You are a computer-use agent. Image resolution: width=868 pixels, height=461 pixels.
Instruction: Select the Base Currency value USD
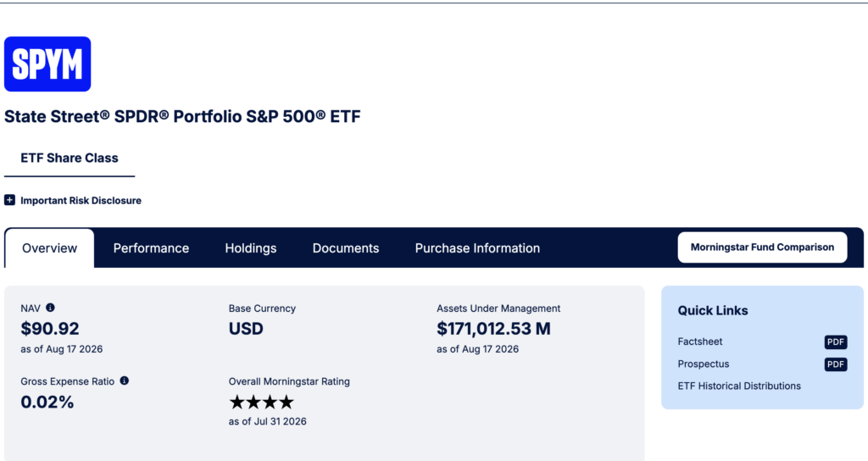coord(246,329)
